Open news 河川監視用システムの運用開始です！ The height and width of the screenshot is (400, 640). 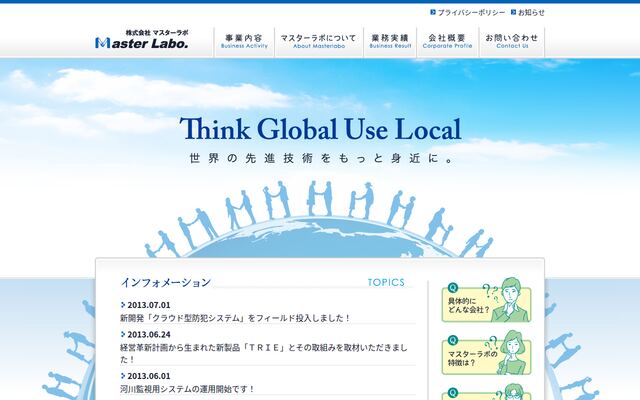[x=187, y=389]
